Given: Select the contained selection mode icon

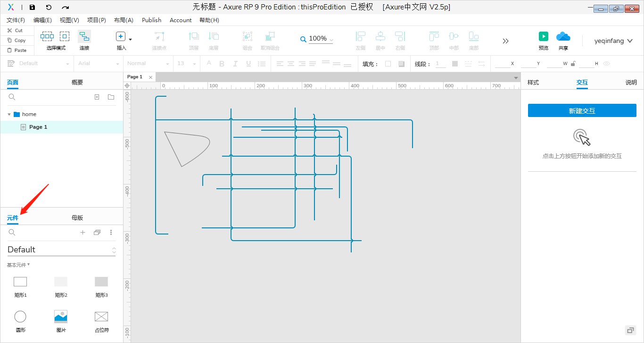Looking at the screenshot, I should click(65, 36).
